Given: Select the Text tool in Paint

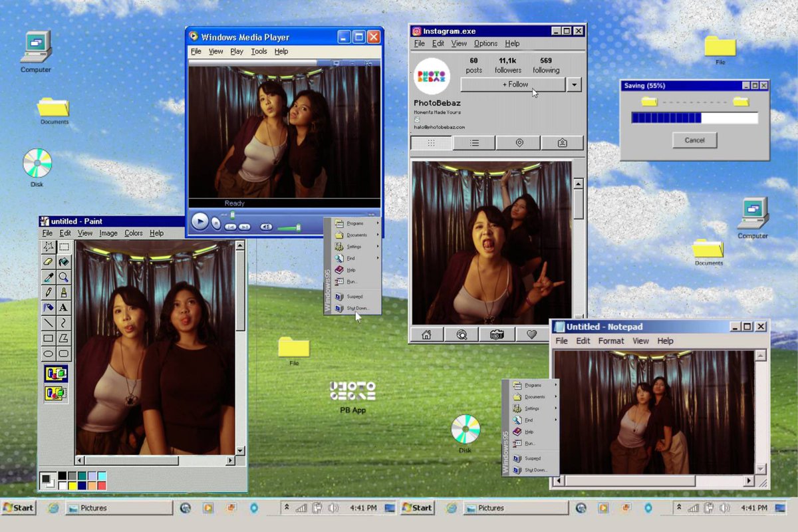Looking at the screenshot, I should click(64, 308).
